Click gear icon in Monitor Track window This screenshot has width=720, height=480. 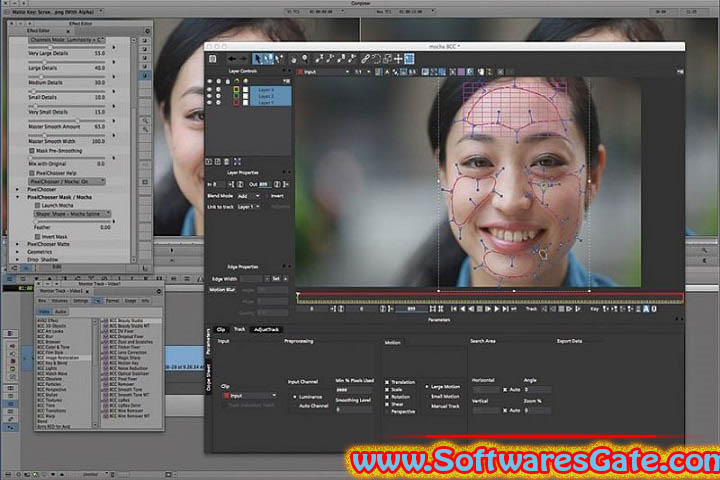point(159,291)
